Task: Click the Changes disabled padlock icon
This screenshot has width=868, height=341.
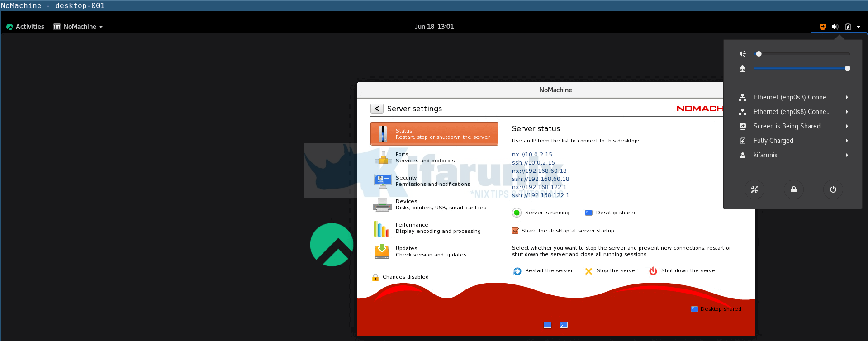Action: 375,277
